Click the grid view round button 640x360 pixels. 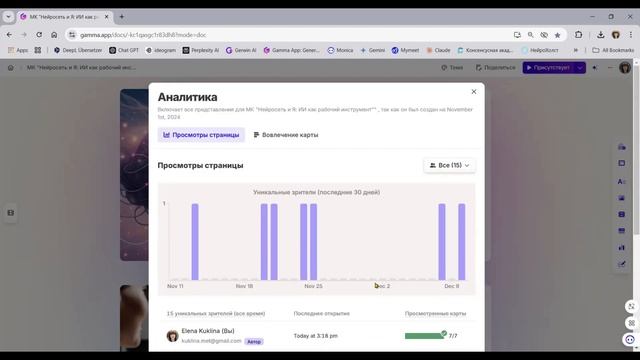[x=631, y=323]
